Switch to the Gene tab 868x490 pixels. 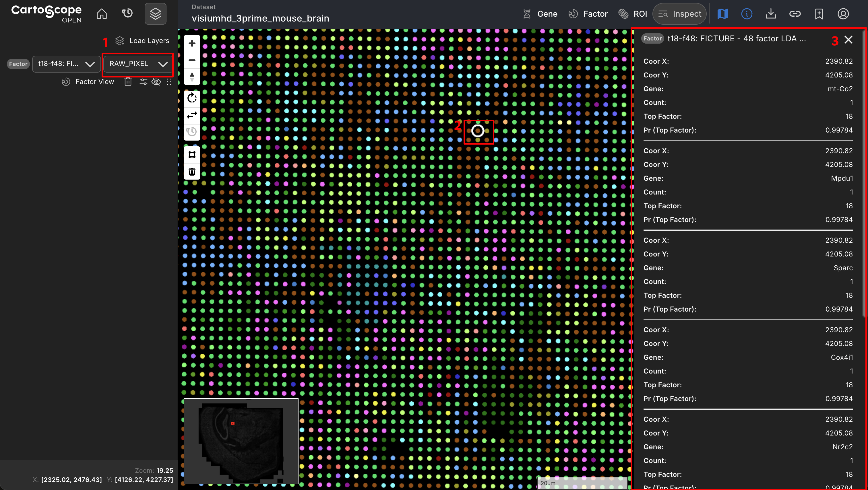click(x=540, y=14)
